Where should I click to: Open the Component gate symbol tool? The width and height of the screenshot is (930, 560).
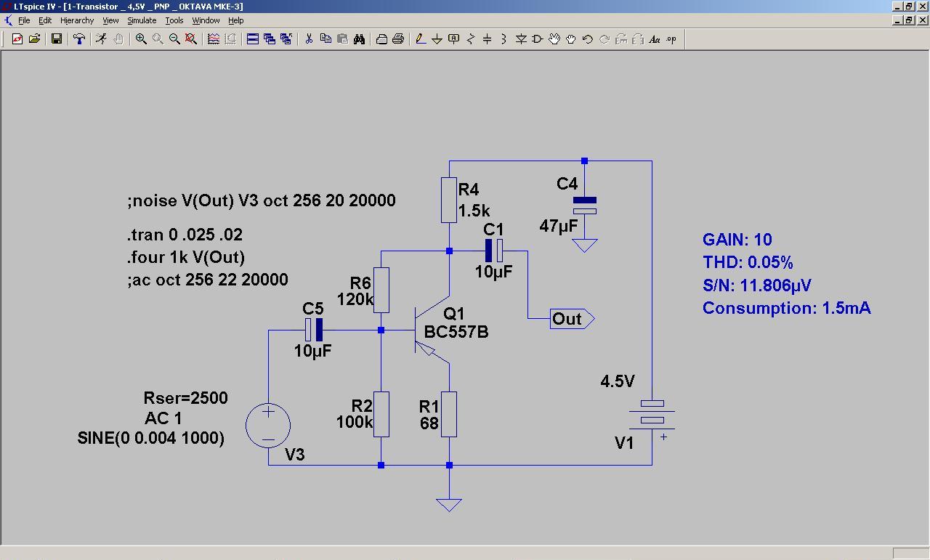(538, 39)
